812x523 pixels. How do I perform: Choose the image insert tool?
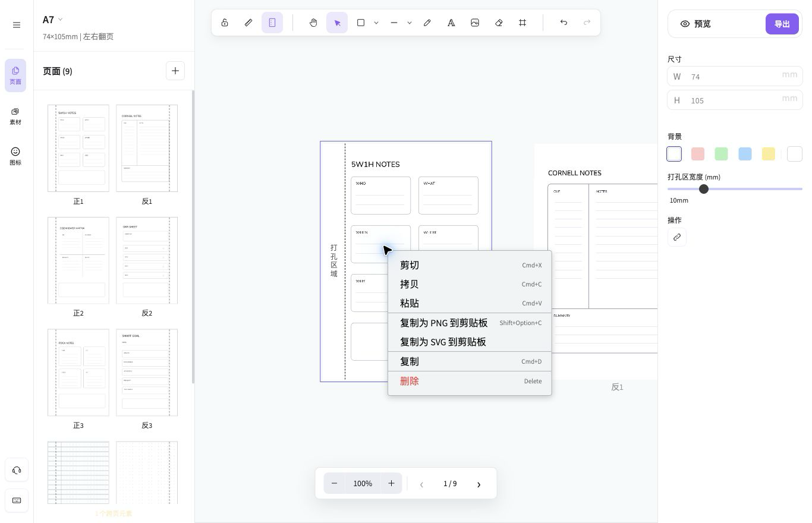pyautogui.click(x=475, y=23)
